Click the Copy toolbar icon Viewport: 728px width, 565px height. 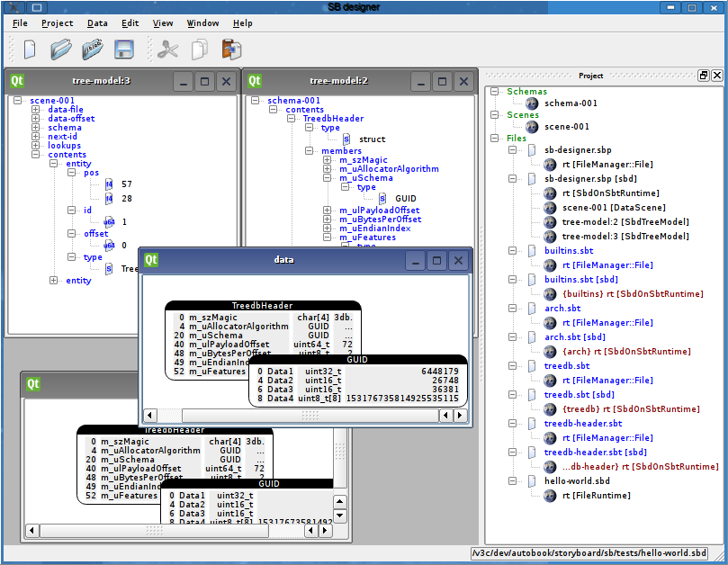200,49
